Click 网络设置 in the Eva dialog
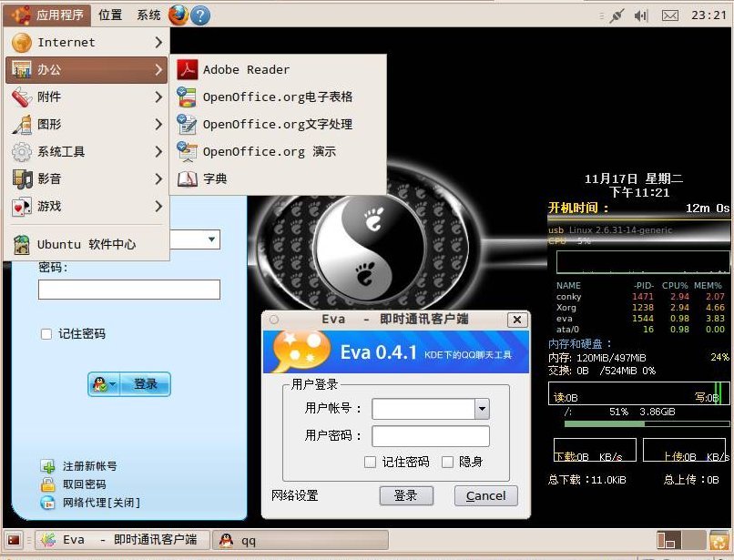The image size is (734, 560). [295, 495]
